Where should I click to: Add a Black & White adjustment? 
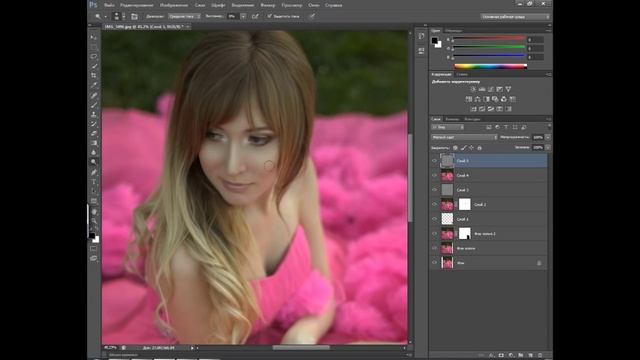[486, 99]
